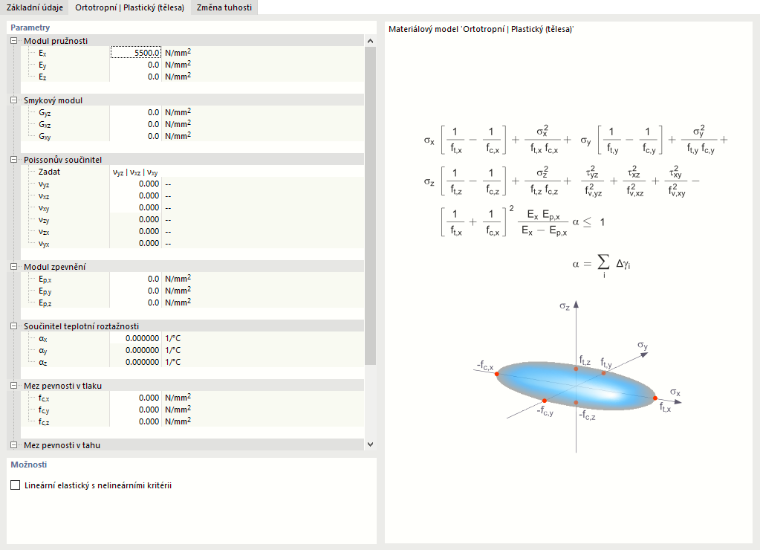Select the fc,x compressive strength value
This screenshot has height=550, width=760.
136,397
